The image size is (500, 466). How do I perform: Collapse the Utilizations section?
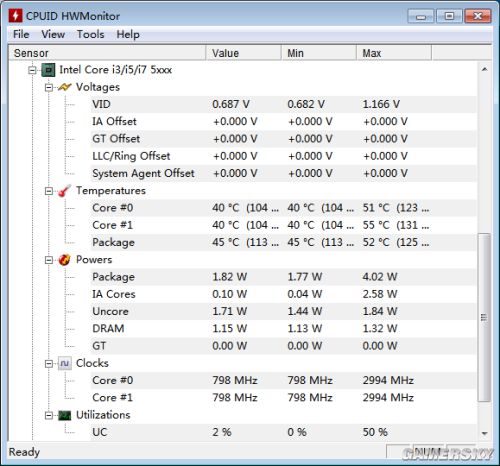click(49, 415)
